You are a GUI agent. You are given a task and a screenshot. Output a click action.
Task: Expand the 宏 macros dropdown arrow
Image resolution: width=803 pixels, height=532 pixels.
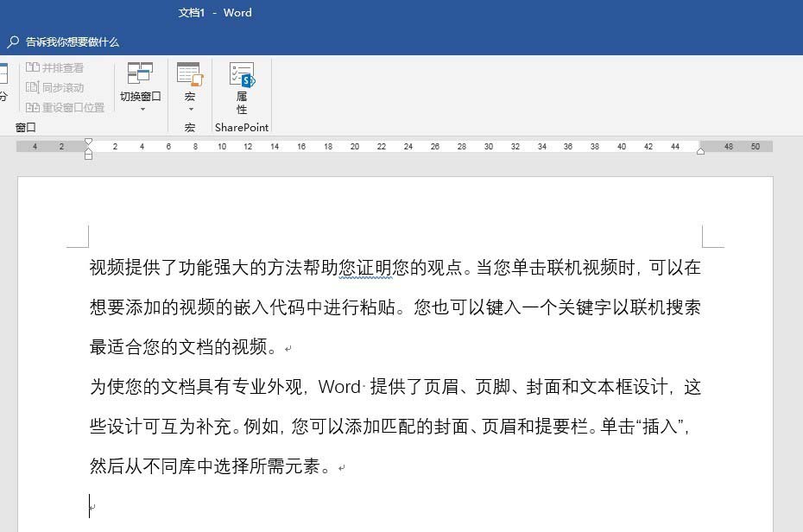pos(191,109)
